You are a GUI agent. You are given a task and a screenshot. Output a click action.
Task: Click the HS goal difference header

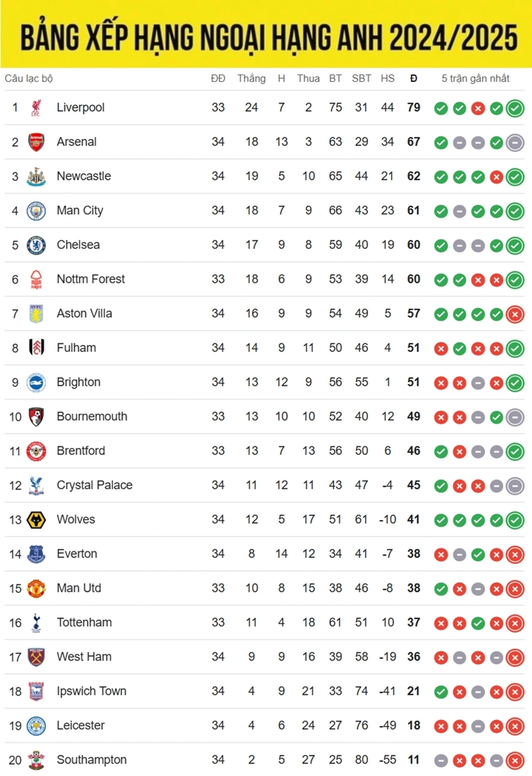tap(387, 79)
